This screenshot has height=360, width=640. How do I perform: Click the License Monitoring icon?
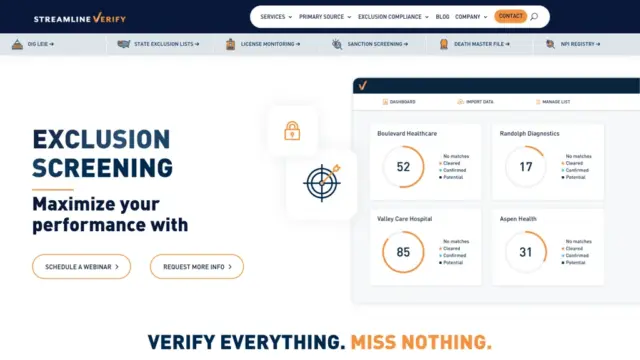click(x=231, y=44)
